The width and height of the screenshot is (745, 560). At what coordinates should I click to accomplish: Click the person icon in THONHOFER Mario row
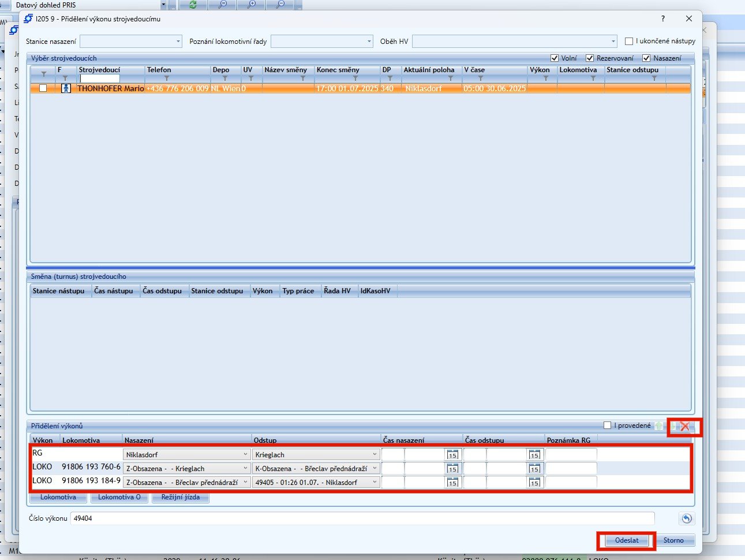66,88
